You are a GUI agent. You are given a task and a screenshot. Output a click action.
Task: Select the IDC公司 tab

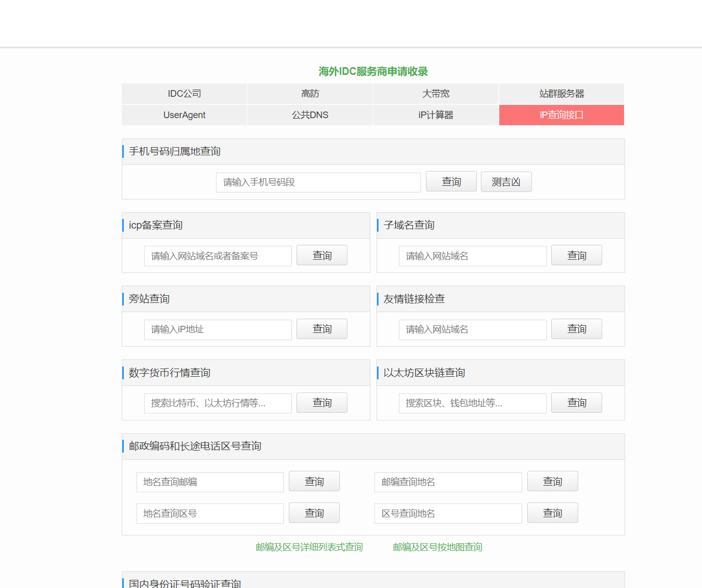[x=184, y=94]
